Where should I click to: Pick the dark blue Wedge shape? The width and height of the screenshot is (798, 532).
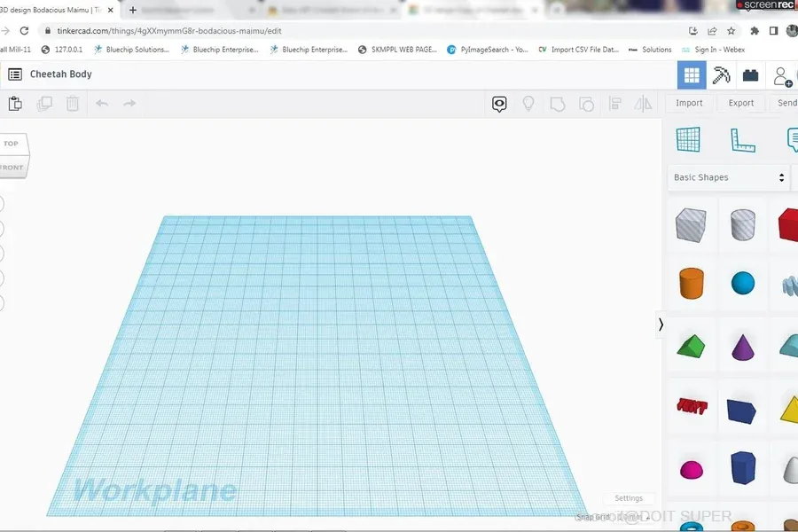(x=741, y=411)
